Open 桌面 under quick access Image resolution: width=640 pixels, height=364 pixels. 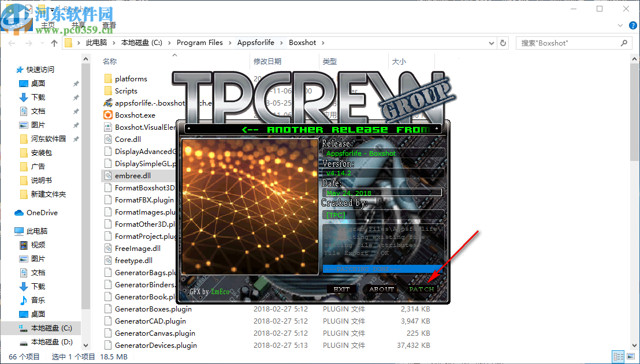point(38,84)
